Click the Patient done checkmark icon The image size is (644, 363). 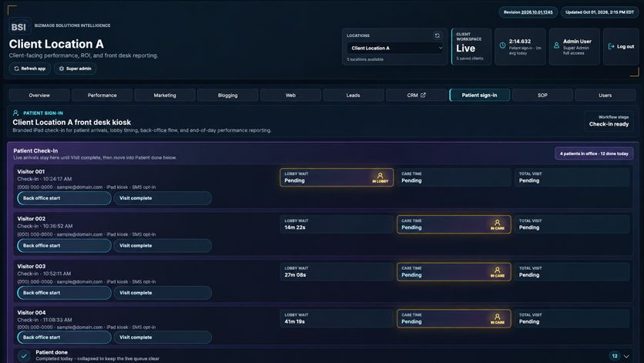[x=24, y=355]
